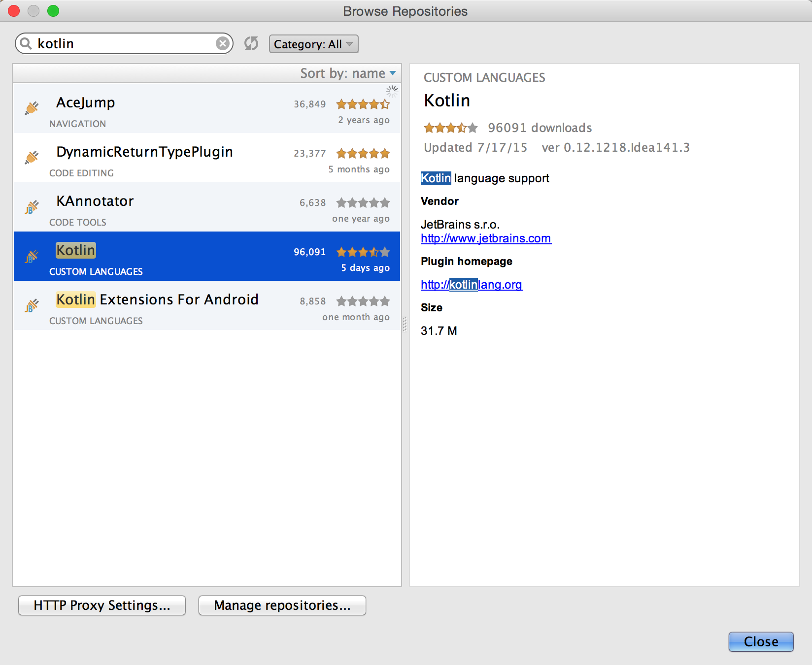Open the Sort by: name dropdown
812x665 pixels.
[348, 73]
